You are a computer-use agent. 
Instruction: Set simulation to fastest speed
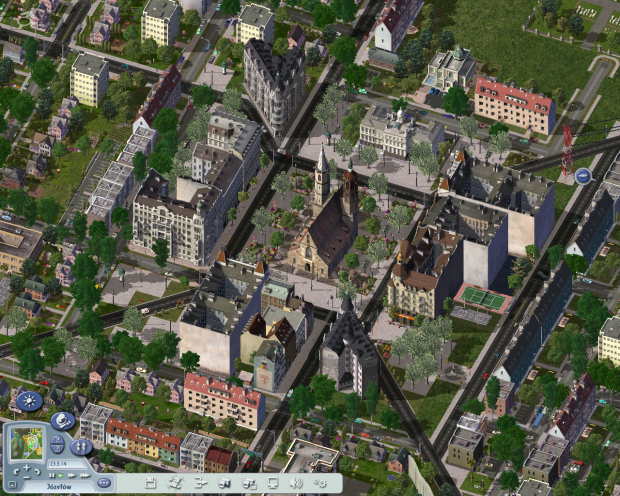[x=85, y=475]
